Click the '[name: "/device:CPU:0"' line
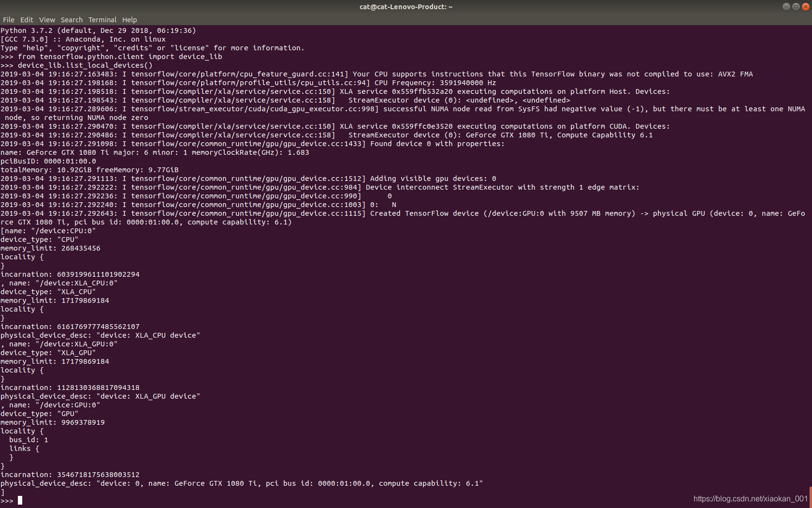The width and height of the screenshot is (812, 508). click(x=48, y=231)
